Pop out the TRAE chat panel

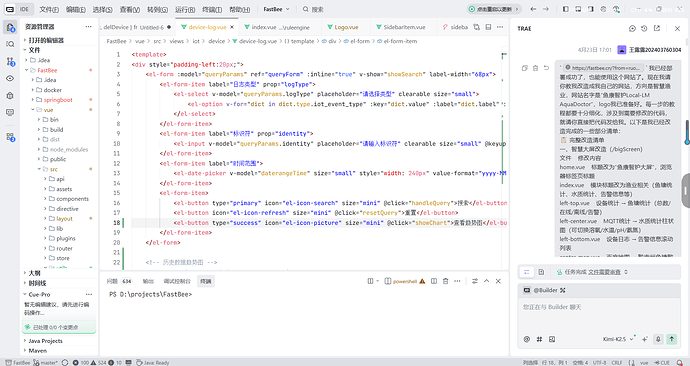point(657,28)
